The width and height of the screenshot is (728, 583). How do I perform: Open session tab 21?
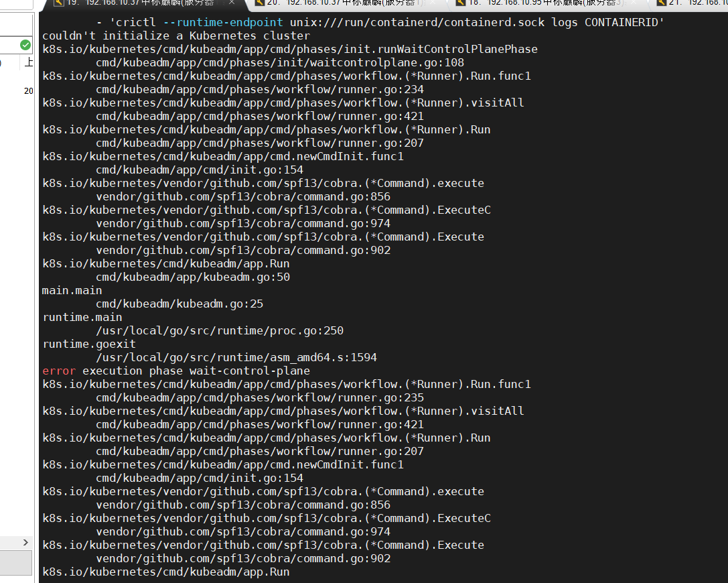692,3
